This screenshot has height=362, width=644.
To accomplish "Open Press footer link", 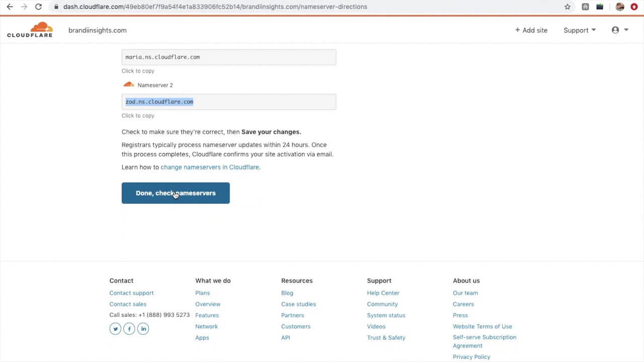I will tap(460, 315).
